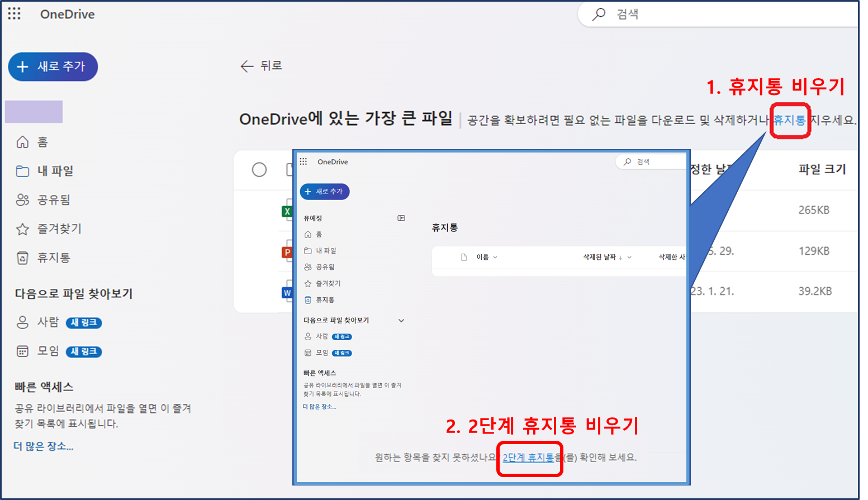This screenshot has height=500, width=868.
Task: Click the PowerPoint file icon
Action: (287, 252)
